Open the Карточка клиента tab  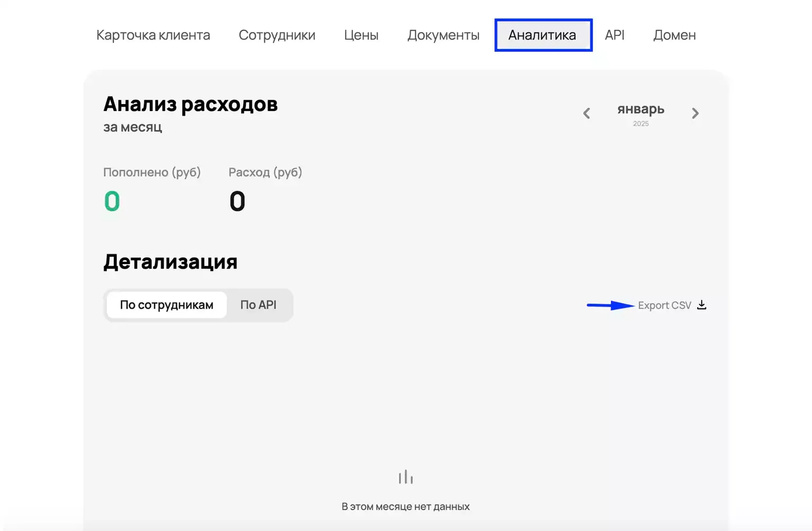153,35
